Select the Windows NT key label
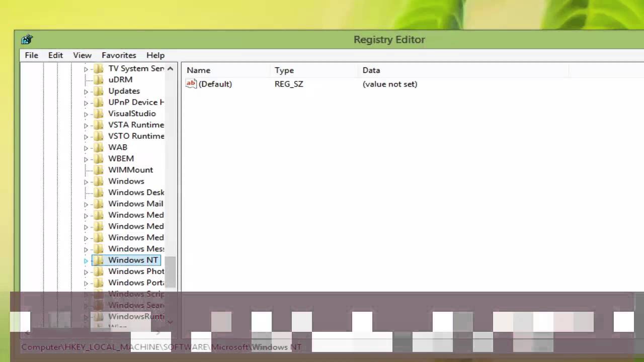644x362 pixels. (133, 260)
